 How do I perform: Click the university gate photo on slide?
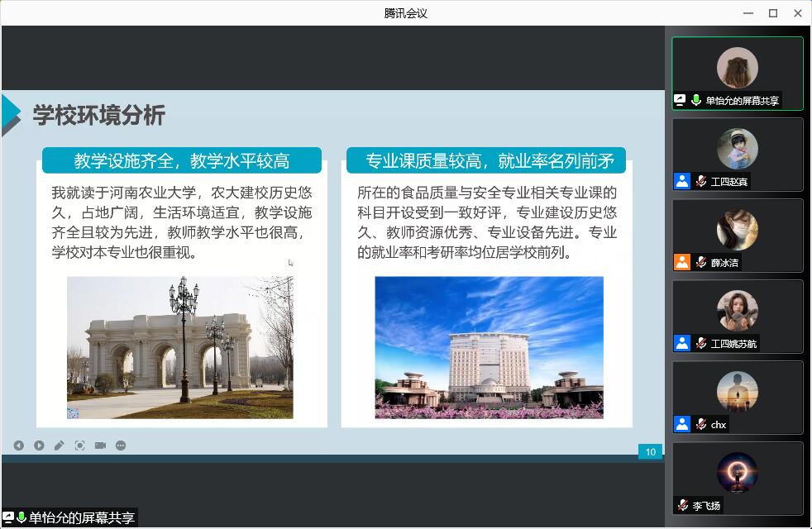(180, 347)
